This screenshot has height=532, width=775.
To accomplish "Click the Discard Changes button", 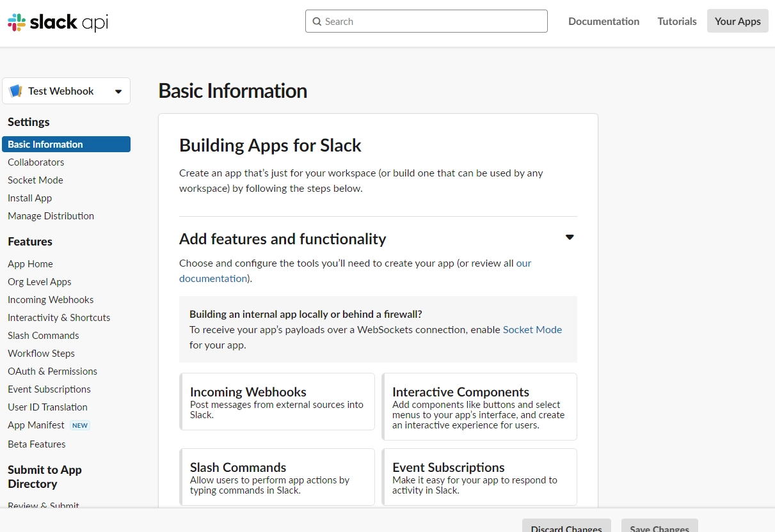I will click(566, 526).
